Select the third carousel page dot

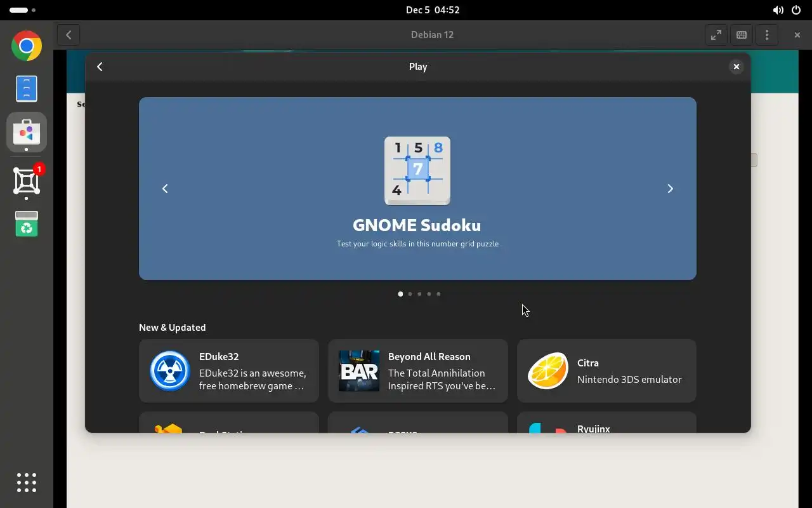click(419, 294)
